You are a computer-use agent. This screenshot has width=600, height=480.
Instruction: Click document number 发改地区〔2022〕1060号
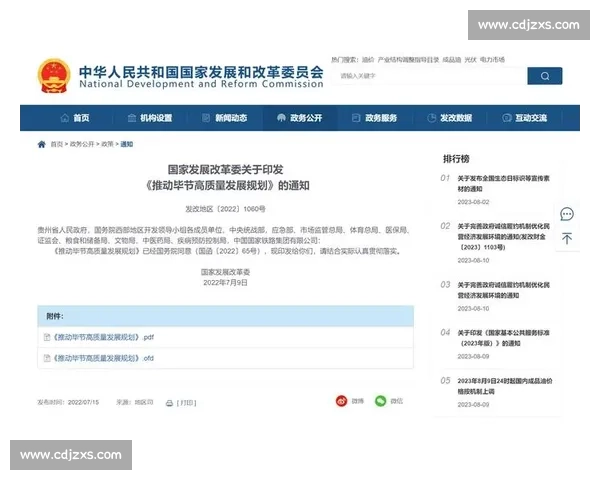click(x=225, y=209)
